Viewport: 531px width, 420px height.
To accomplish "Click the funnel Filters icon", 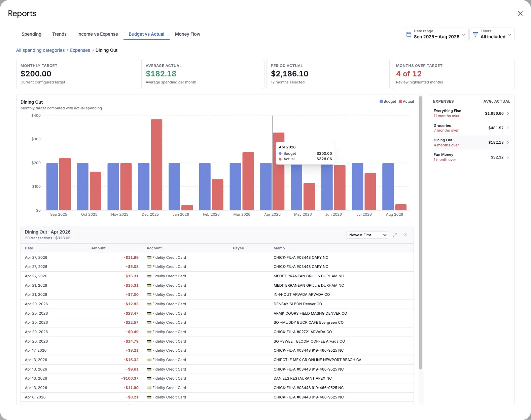I will (x=475, y=34).
